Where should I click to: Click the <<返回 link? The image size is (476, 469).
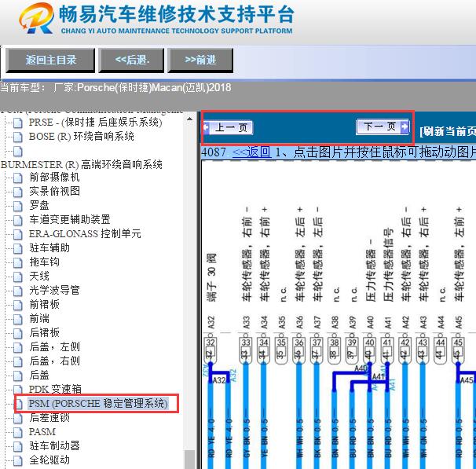tap(251, 152)
